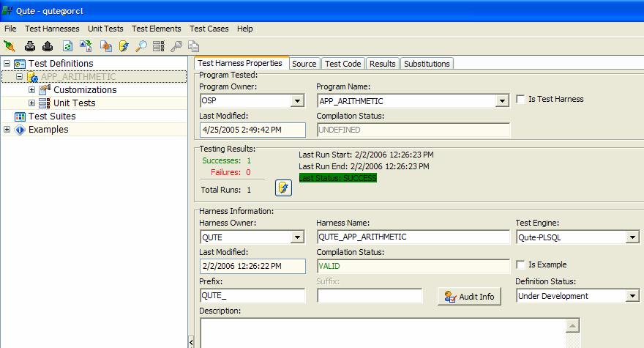This screenshot has width=644, height=348.
Task: Click the Audit Info button
Action: [x=469, y=297]
